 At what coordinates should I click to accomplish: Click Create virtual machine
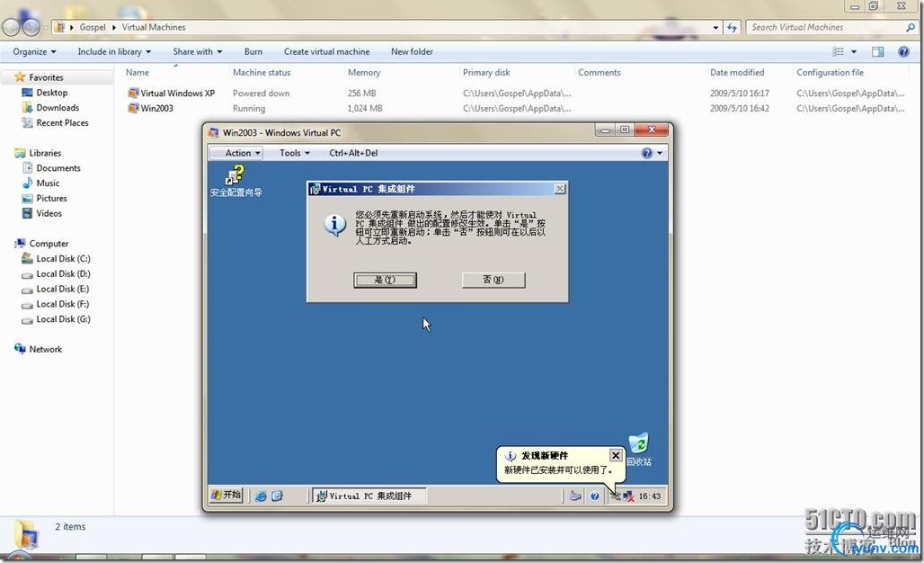327,52
